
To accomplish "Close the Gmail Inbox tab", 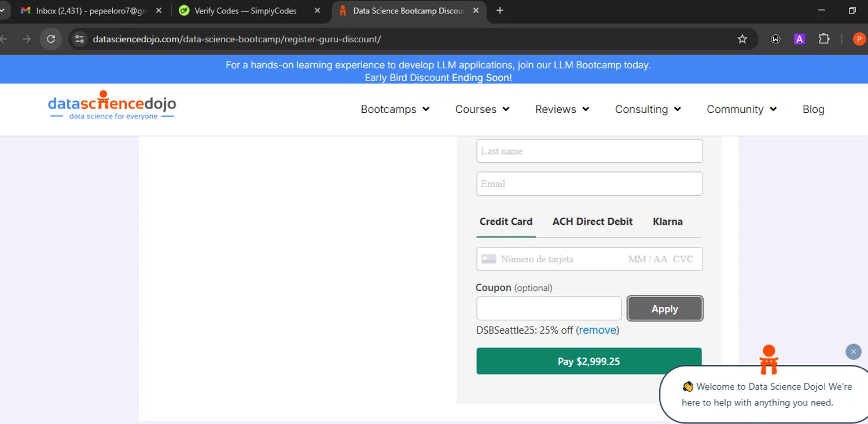I will tap(159, 10).
